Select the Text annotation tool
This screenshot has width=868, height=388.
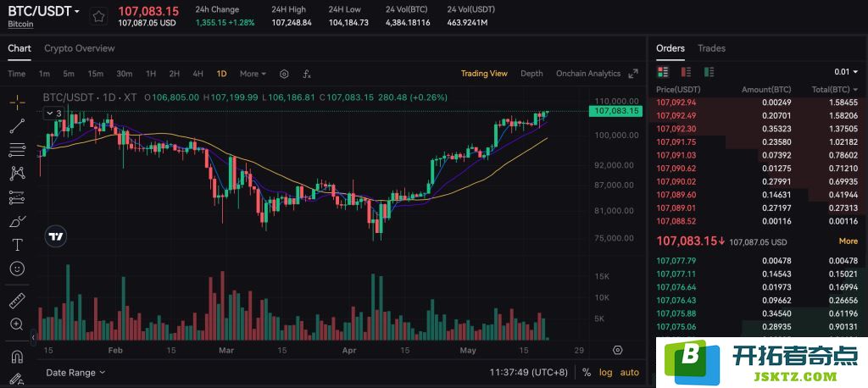[17, 245]
